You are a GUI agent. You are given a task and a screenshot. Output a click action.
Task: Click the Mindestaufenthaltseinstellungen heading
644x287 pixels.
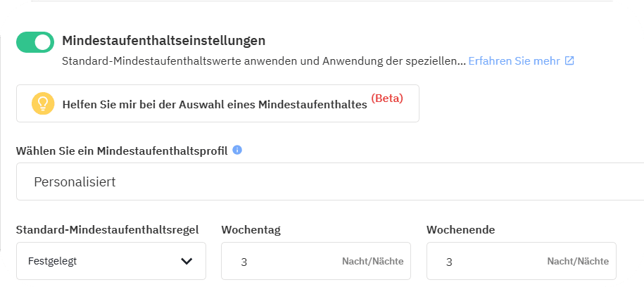point(163,40)
